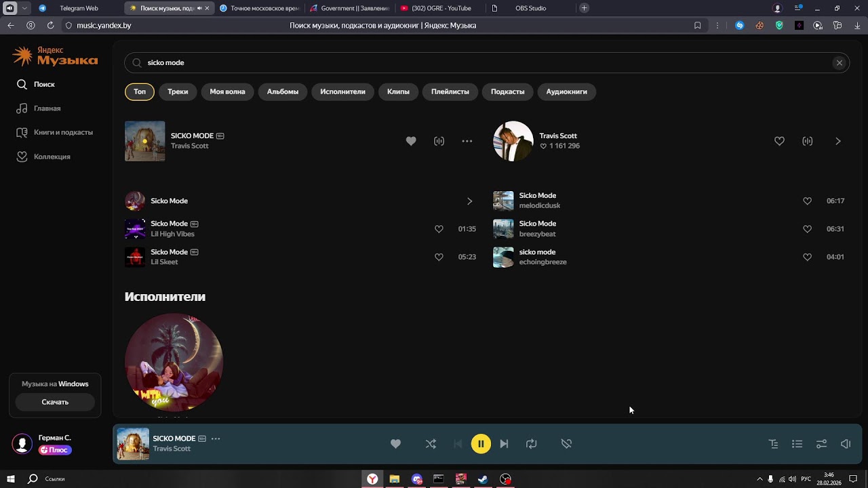Open a new browser tab
The width and height of the screenshot is (868, 488).
pos(585,8)
